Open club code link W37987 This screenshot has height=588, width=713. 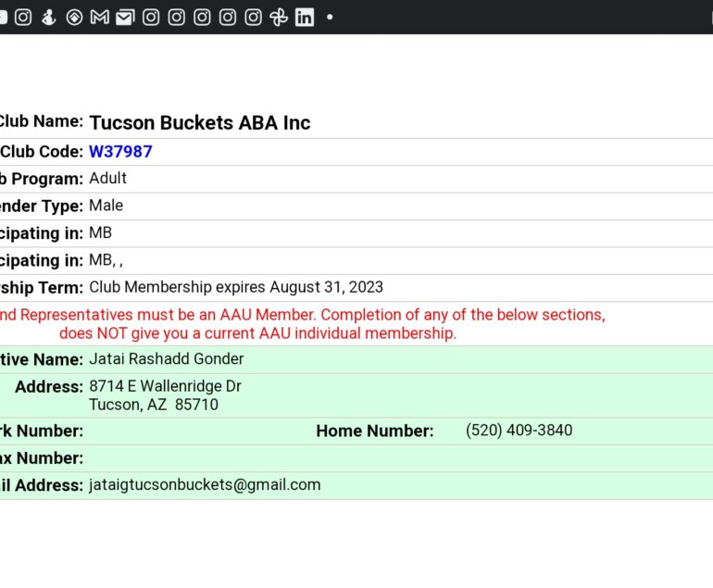(120, 152)
